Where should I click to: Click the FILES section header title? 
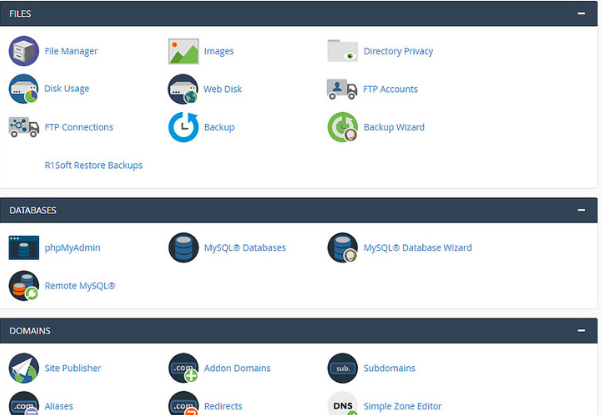click(x=20, y=14)
